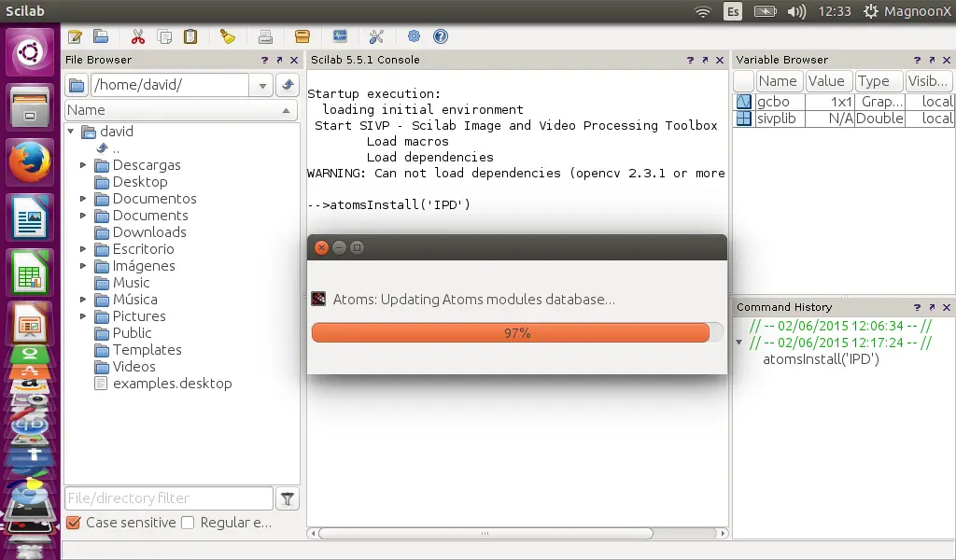Open LibreOffice Writer from the launcher

(30, 217)
